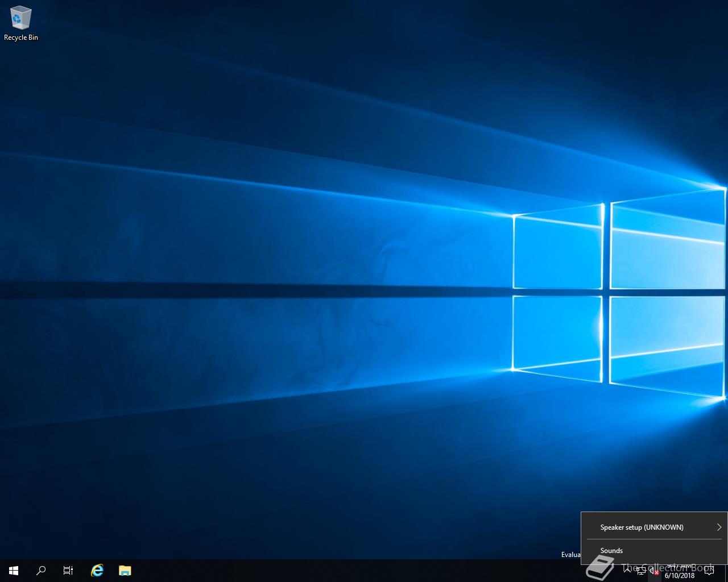Image resolution: width=728 pixels, height=582 pixels.
Task: Open the Action Center notification icon
Action: (x=709, y=571)
